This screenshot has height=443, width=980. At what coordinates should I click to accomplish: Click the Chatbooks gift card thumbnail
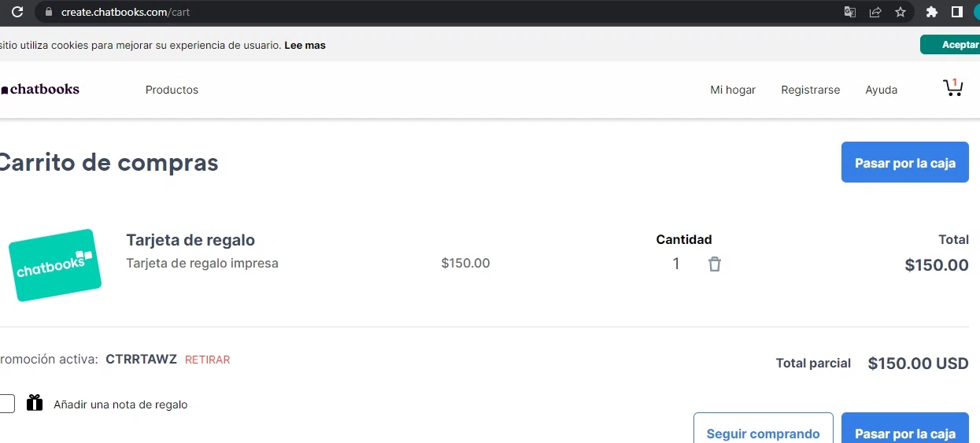(55, 265)
